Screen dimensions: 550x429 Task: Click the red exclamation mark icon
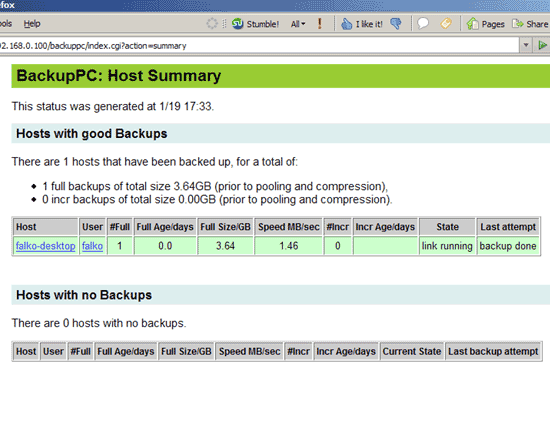(x=320, y=24)
